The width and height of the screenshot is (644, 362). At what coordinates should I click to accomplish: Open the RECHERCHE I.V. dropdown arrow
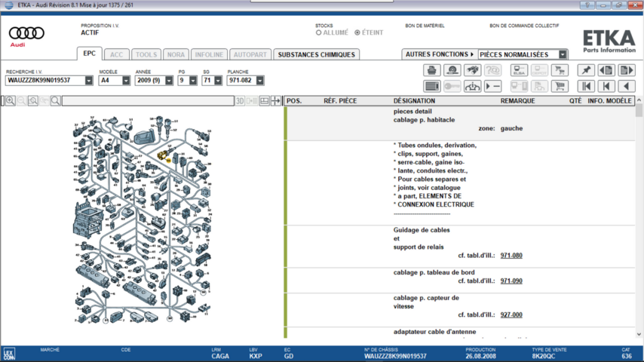pyautogui.click(x=89, y=81)
